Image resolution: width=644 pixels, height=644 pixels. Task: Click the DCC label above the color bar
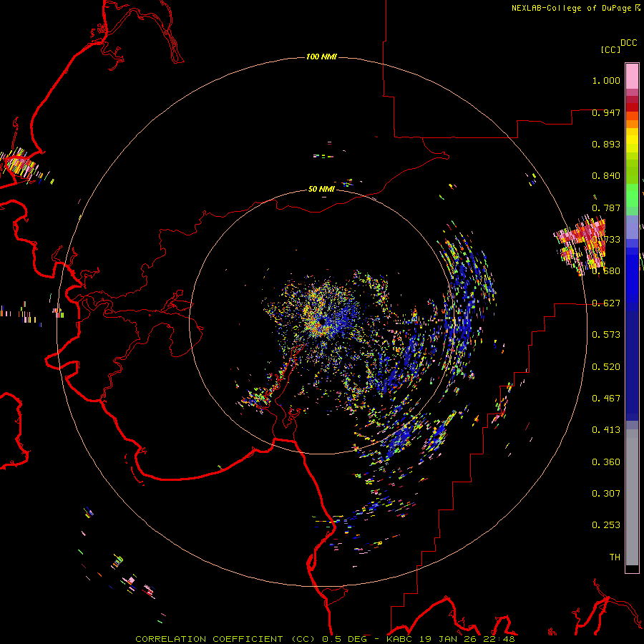pos(629,43)
